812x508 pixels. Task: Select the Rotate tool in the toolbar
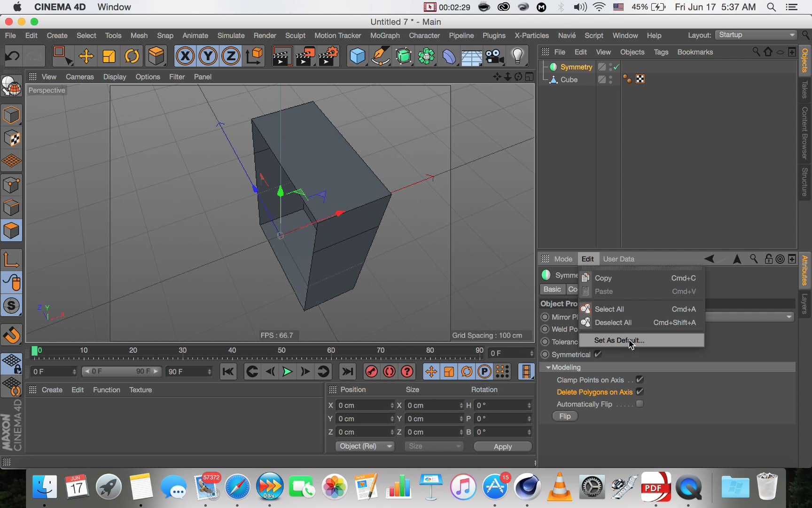[132, 56]
